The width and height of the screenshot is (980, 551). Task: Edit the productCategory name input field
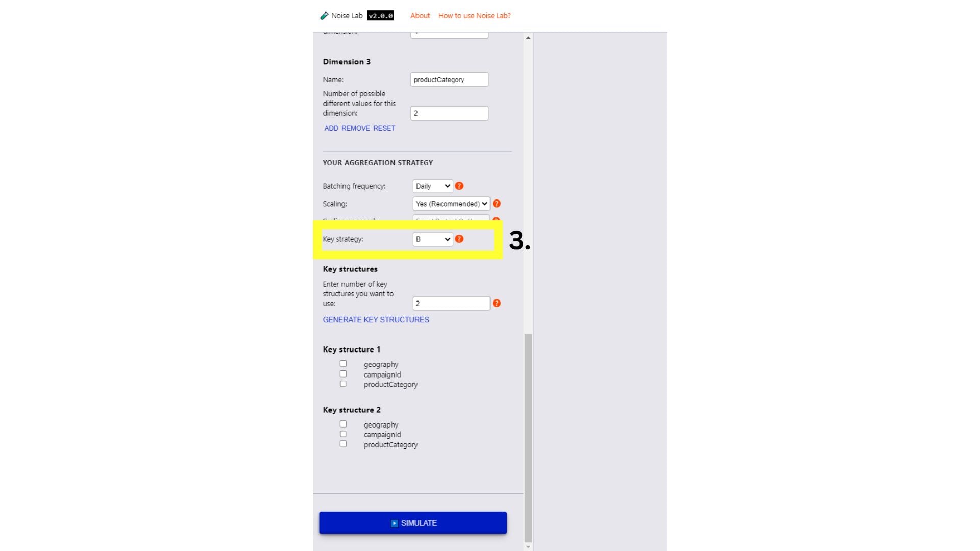(450, 80)
